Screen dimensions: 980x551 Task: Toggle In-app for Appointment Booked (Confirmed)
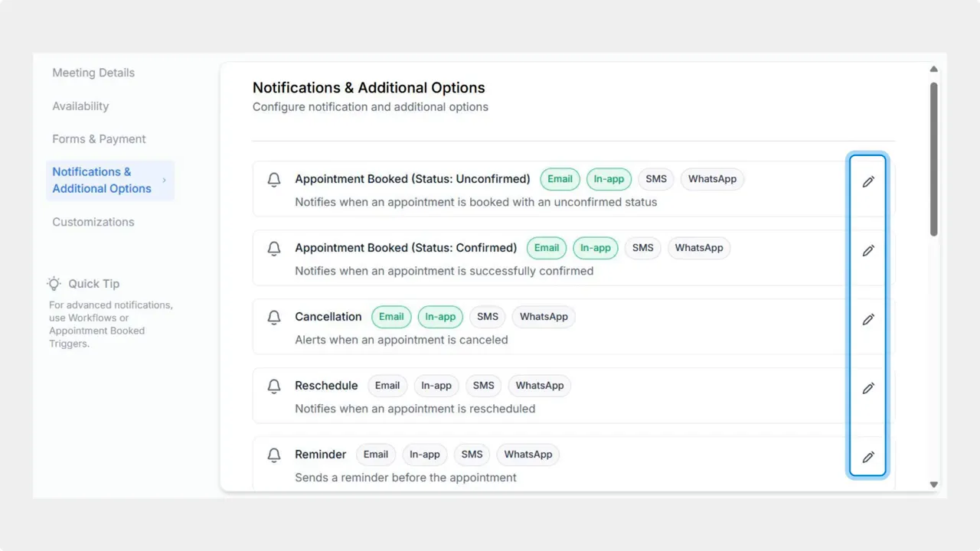[x=595, y=247]
